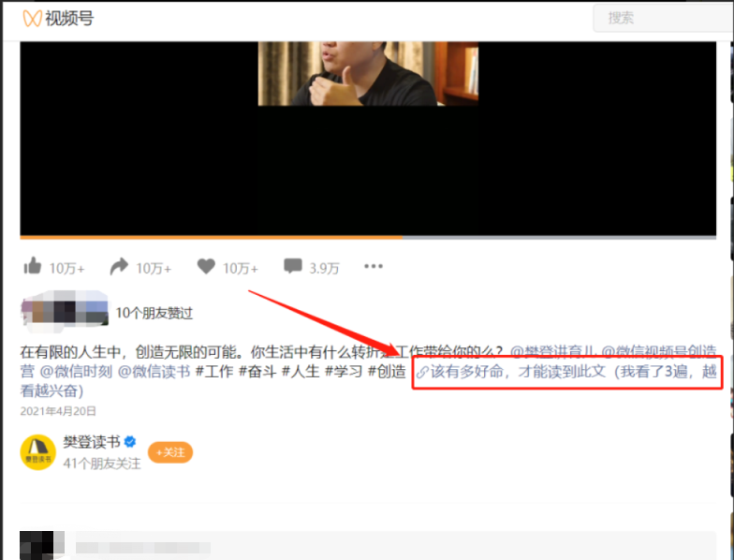The image size is (734, 560).
Task: Open the three-dot more options menu
Action: point(373,266)
